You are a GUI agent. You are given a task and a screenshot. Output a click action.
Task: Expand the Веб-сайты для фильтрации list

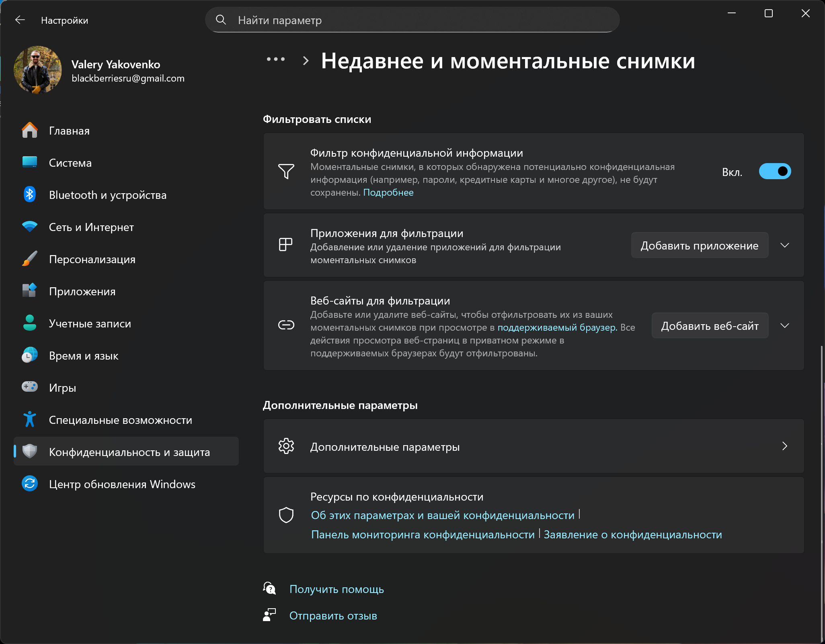(x=784, y=325)
